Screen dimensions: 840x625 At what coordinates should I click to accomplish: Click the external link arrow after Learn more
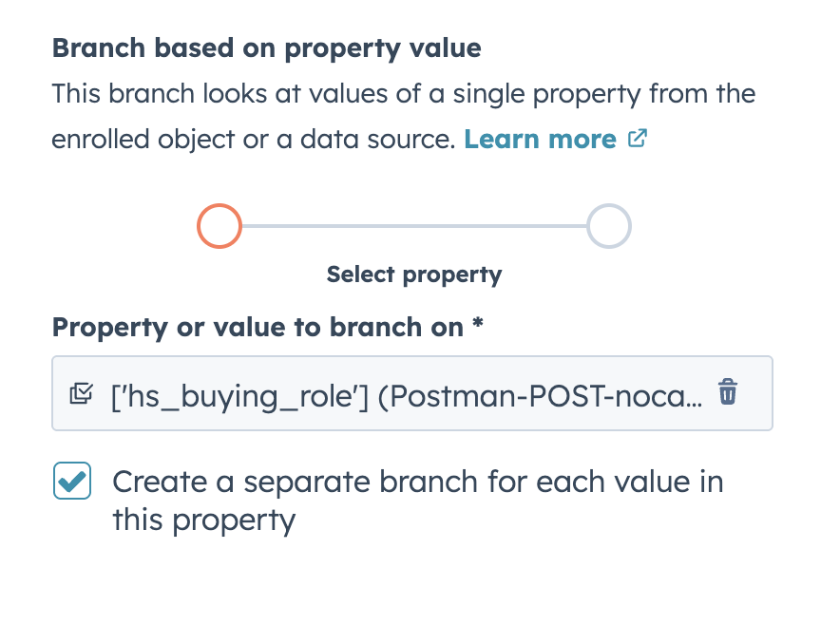click(637, 138)
